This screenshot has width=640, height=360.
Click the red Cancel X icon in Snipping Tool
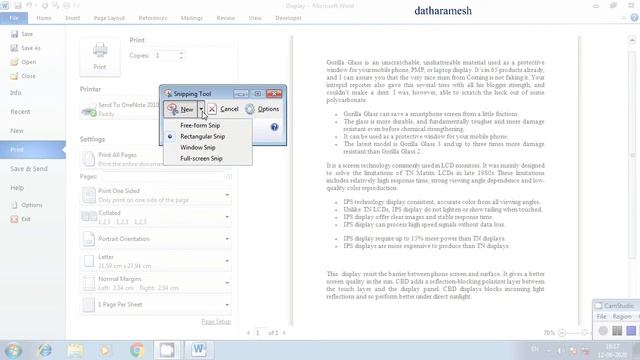212,109
